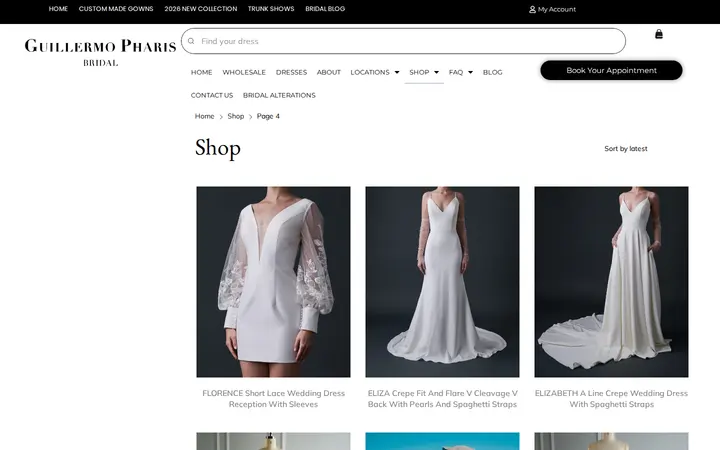Click the Book Your Appointment button
Screen dimensions: 720x450
(x=611, y=70)
